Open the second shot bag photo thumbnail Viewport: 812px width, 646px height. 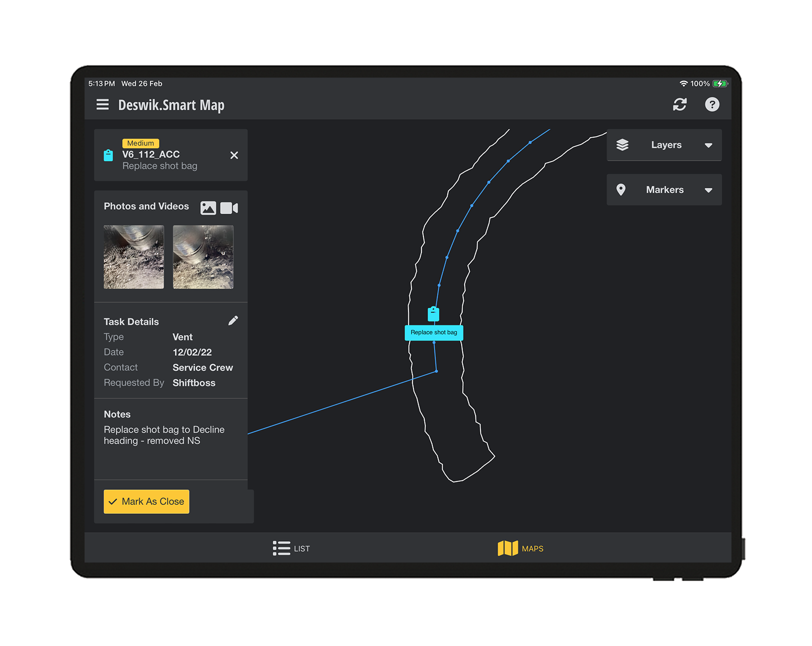click(x=203, y=257)
